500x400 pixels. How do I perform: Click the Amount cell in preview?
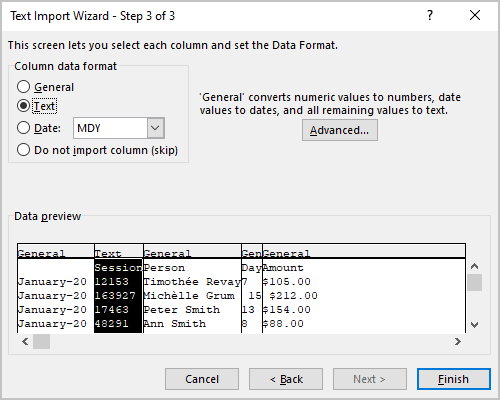[283, 268]
